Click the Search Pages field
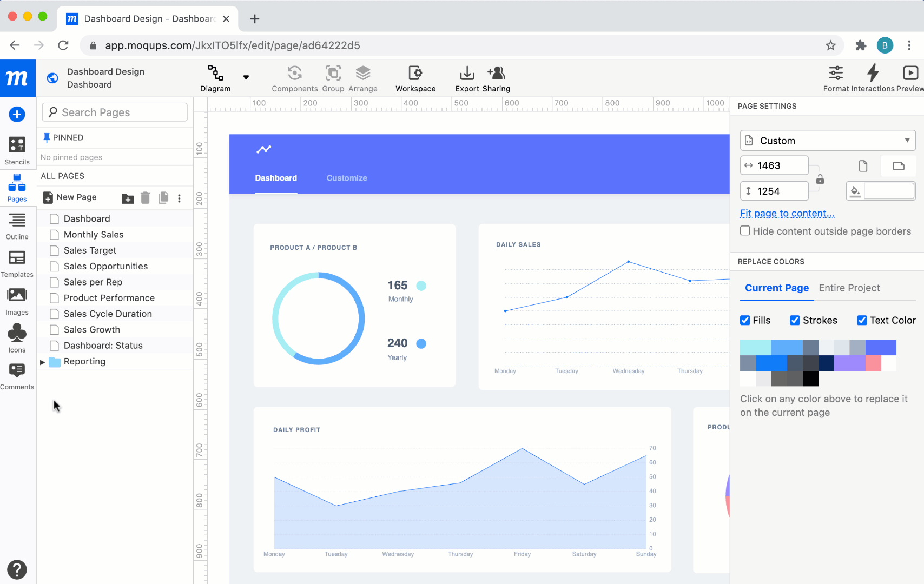This screenshot has height=584, width=924. (115, 112)
